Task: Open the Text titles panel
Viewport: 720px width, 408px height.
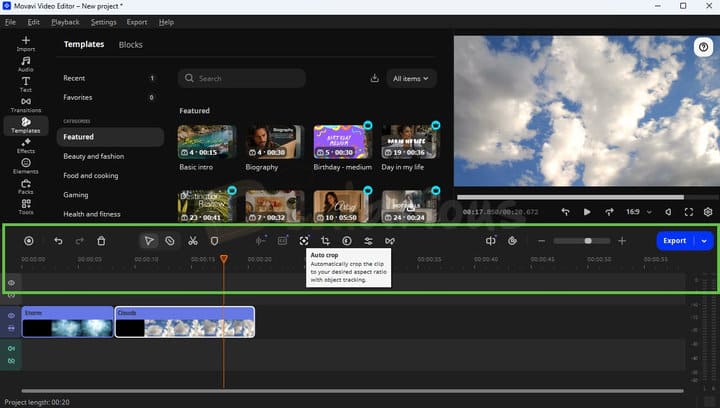Action: click(26, 84)
